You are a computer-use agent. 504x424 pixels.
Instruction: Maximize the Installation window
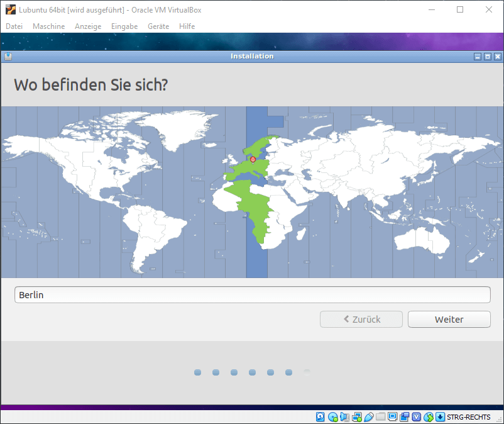(x=488, y=57)
